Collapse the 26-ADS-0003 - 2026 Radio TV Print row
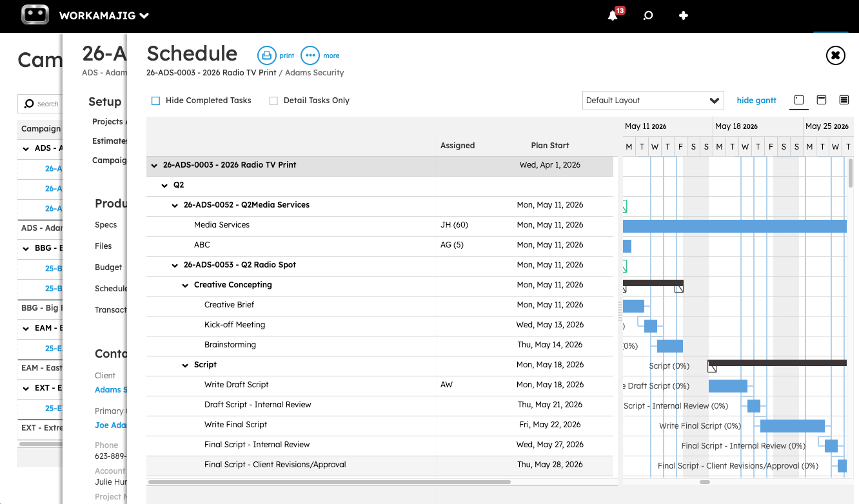The height and width of the screenshot is (504, 859). coord(154,166)
